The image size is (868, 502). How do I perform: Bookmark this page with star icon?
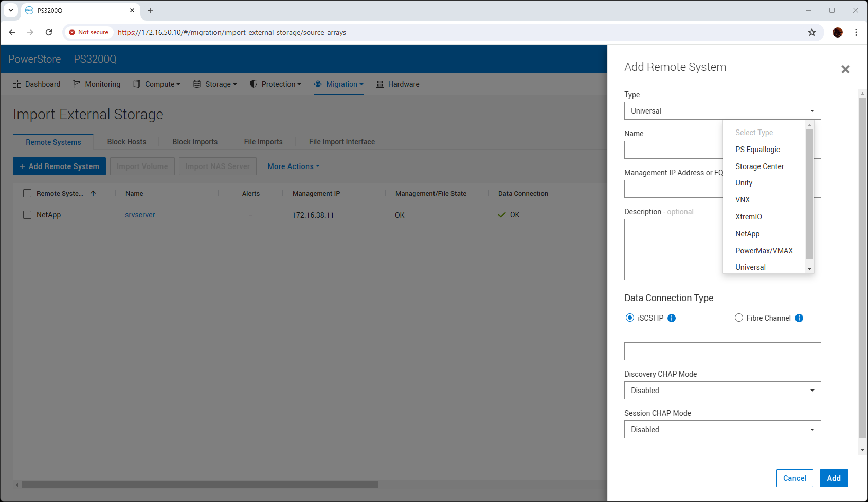coord(812,32)
